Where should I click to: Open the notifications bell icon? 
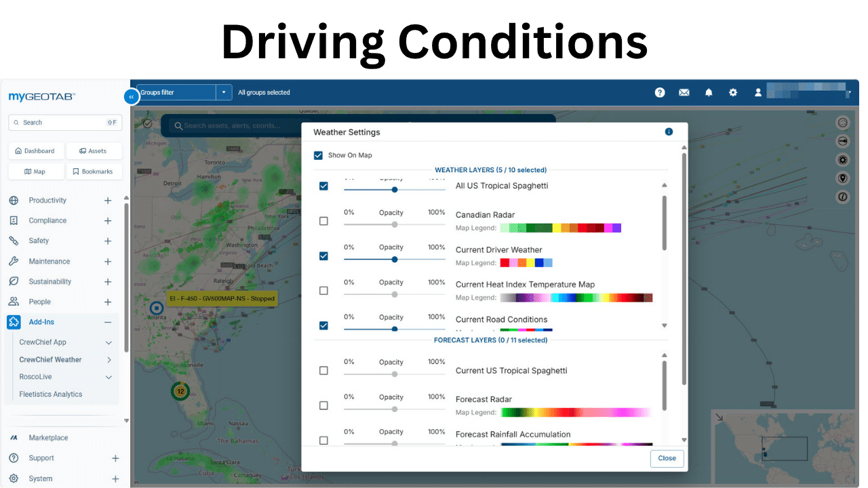pos(709,92)
